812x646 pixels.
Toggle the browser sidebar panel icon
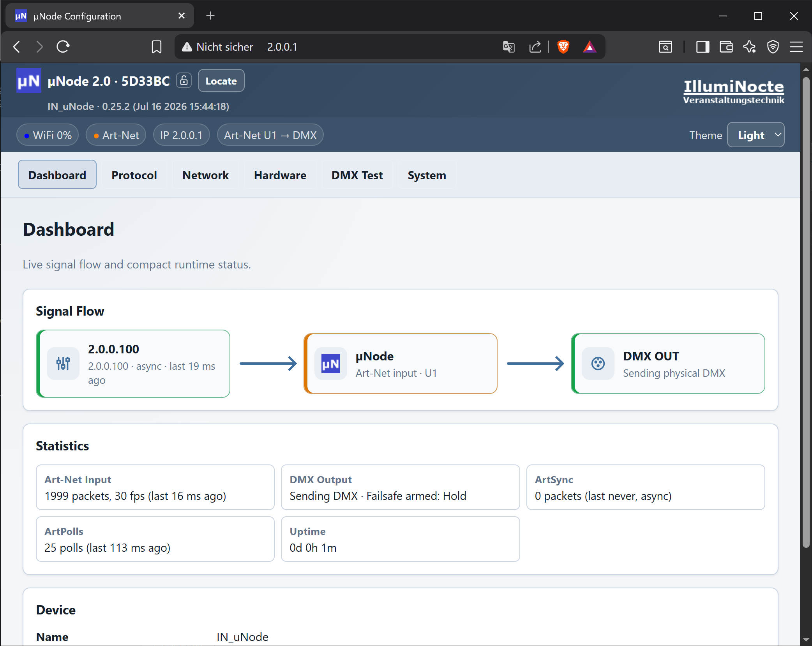coord(703,47)
